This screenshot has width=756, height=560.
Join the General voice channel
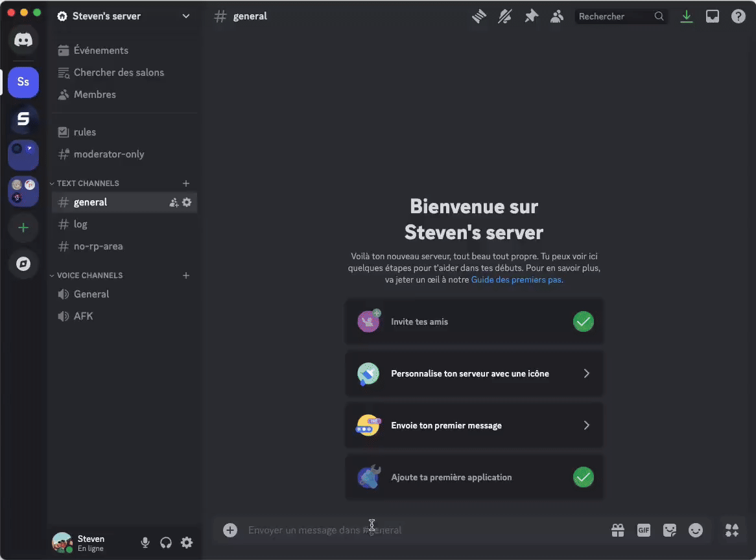coord(124,294)
